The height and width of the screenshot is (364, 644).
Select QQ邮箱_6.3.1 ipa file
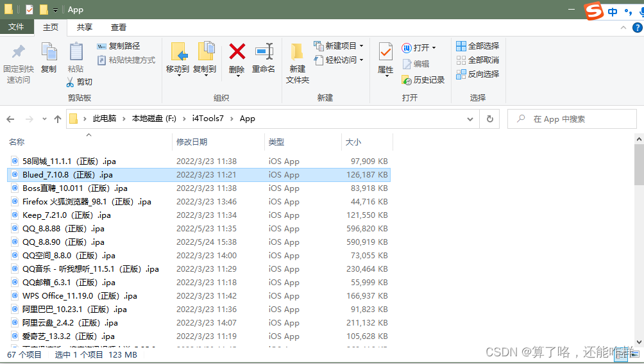click(199, 283)
